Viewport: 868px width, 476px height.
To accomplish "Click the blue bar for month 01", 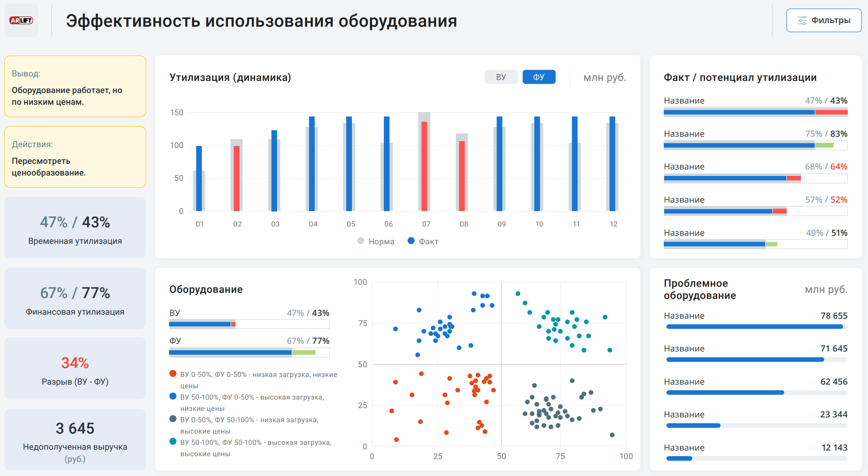I will click(199, 178).
